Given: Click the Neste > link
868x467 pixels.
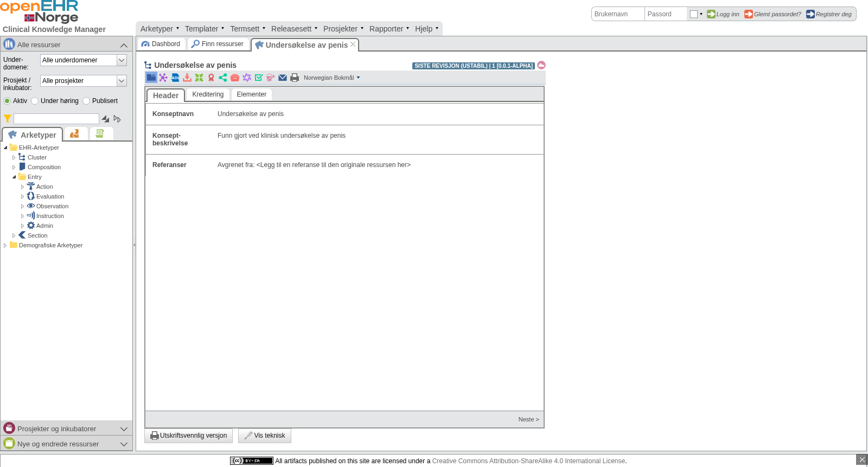Looking at the screenshot, I should tap(528, 419).
